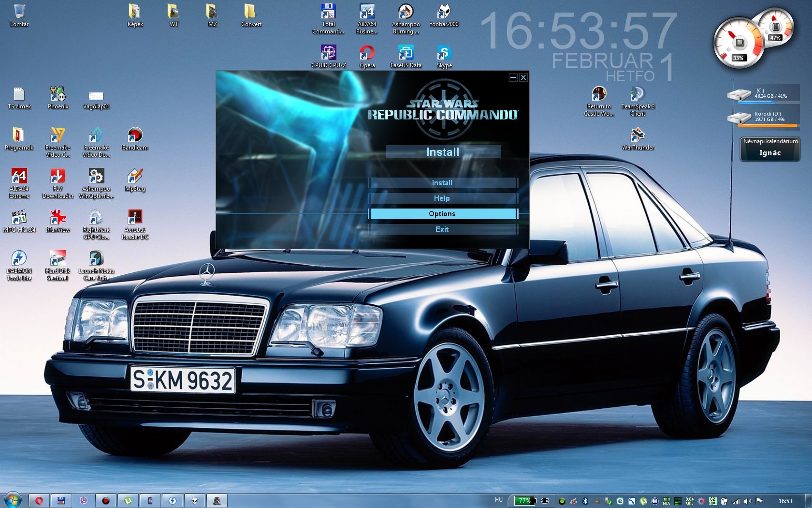Launch EaseUS Data recovery shortcut
The width and height of the screenshot is (812, 508).
[x=406, y=57]
